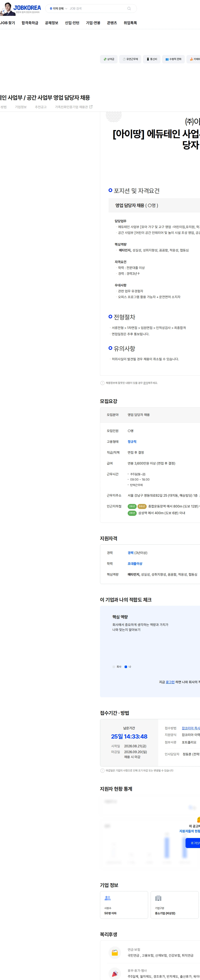Click the 휴무·휴가·행사 party icon
200x980 pixels.
[x=114, y=973]
